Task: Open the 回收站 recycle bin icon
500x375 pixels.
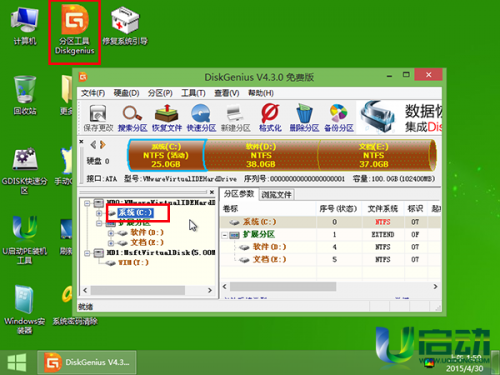Action: pyautogui.click(x=25, y=95)
